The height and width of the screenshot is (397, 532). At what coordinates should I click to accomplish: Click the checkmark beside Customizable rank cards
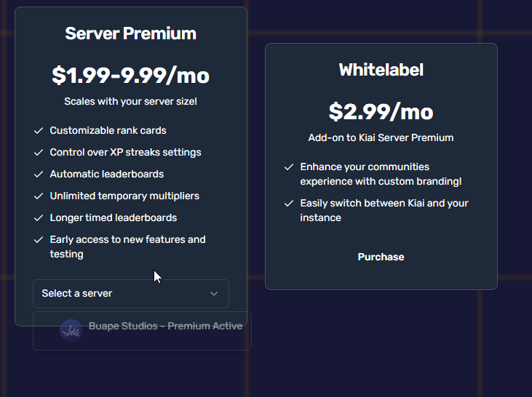click(x=39, y=131)
